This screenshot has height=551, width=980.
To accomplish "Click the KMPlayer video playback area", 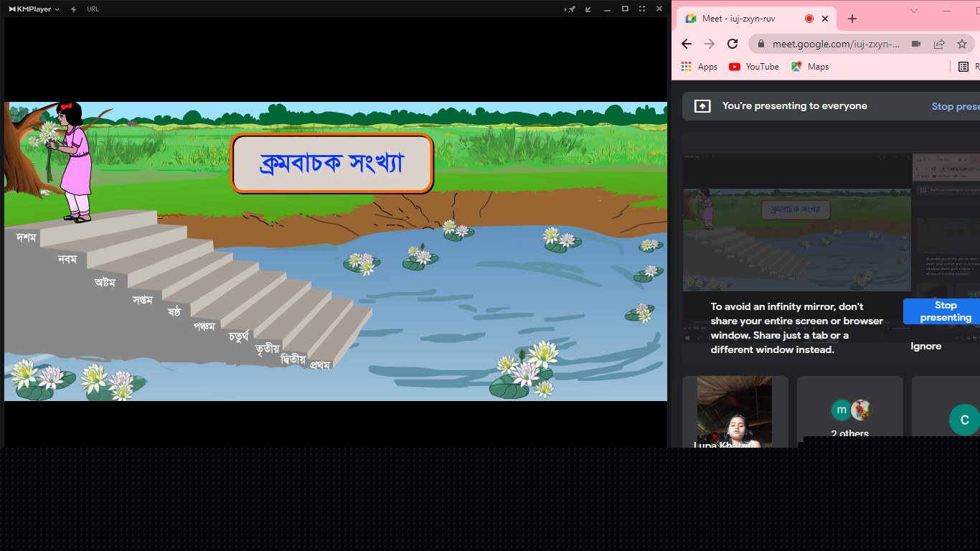I will pos(336,251).
